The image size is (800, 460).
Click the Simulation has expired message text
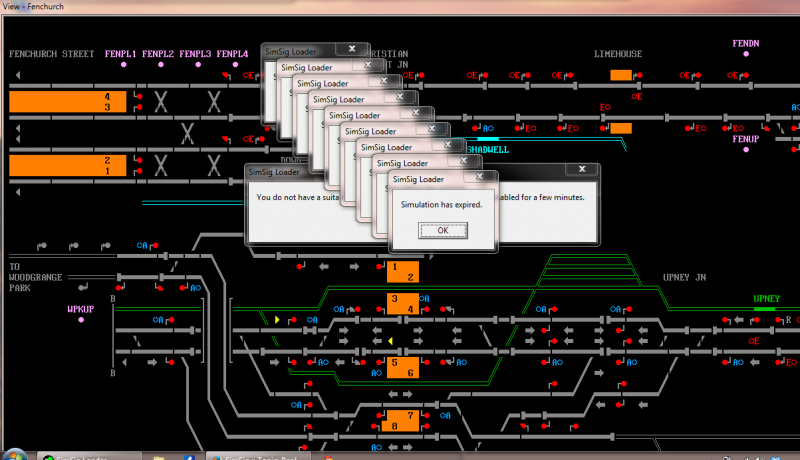[x=441, y=205]
